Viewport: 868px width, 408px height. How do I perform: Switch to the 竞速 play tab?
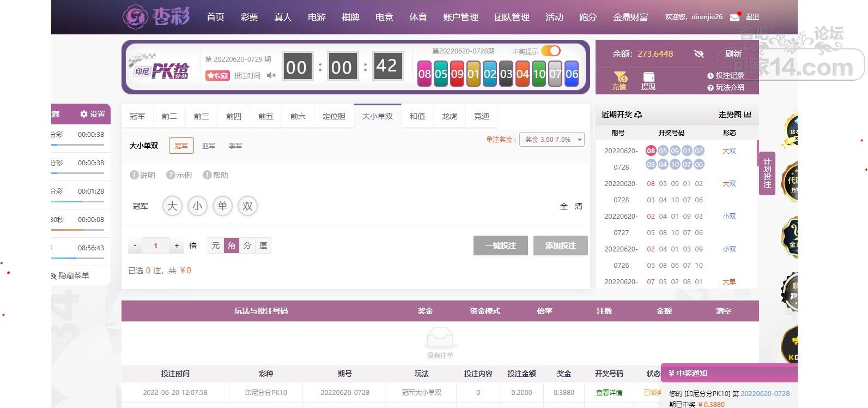coord(482,116)
